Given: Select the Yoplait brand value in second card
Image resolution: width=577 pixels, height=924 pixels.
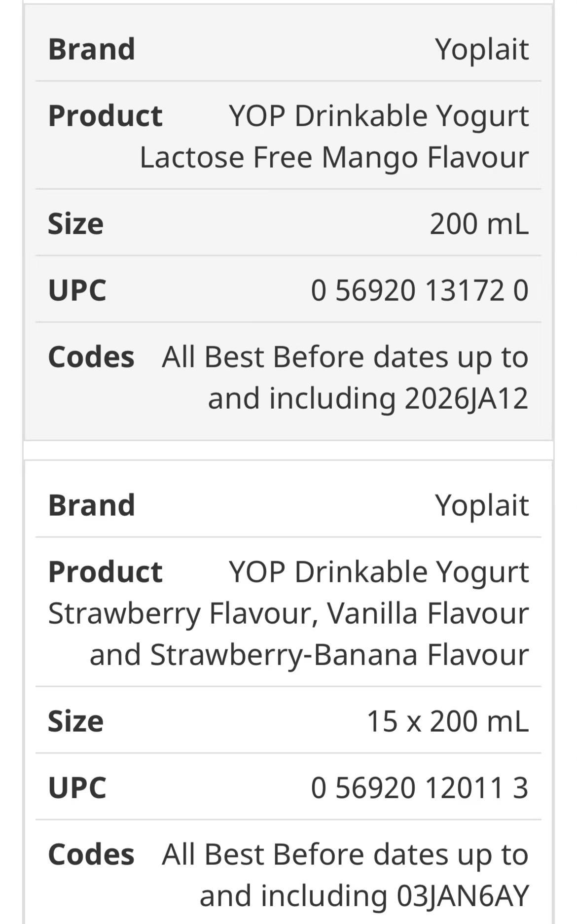Looking at the screenshot, I should (482, 505).
